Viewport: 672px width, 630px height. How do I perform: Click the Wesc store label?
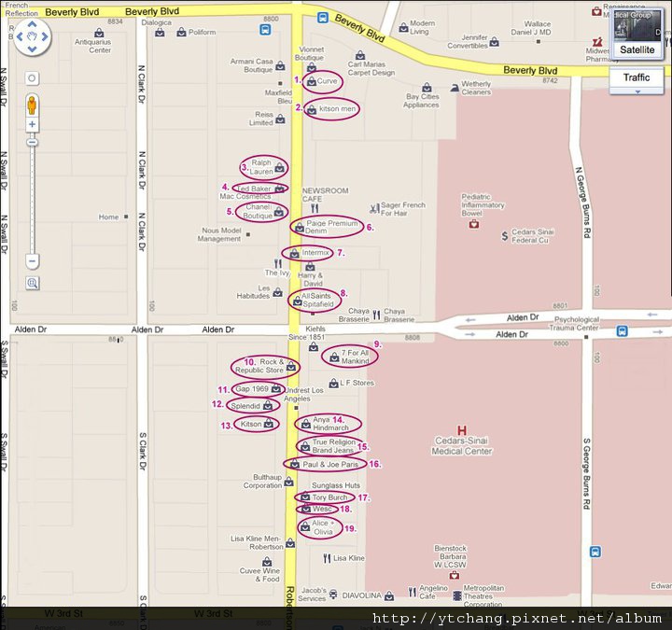click(x=322, y=509)
